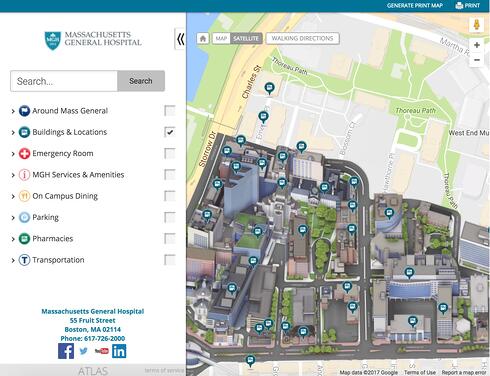
Task: Uncheck the Buildings & Locations checkbox
Action: click(x=170, y=132)
